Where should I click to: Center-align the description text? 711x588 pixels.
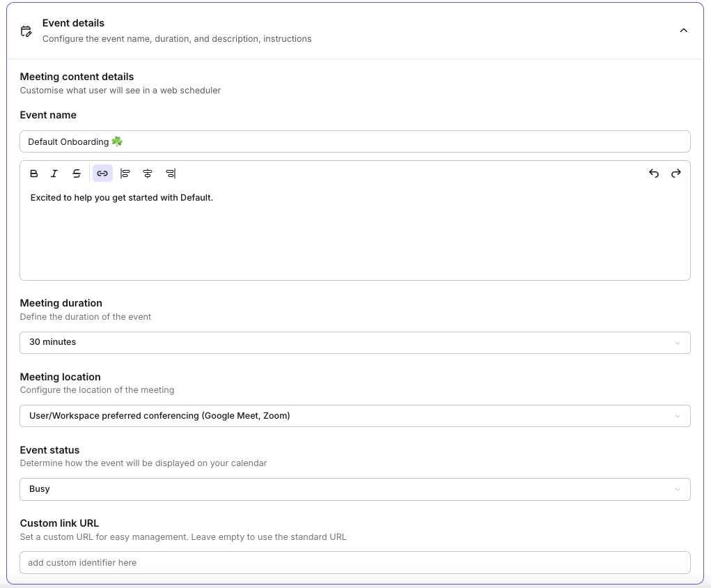tap(148, 173)
